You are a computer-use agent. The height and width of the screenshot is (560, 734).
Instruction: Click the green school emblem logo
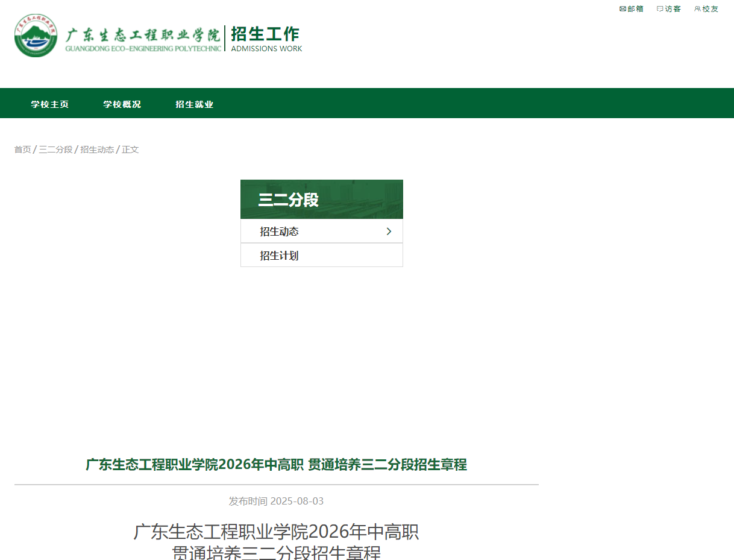[36, 36]
